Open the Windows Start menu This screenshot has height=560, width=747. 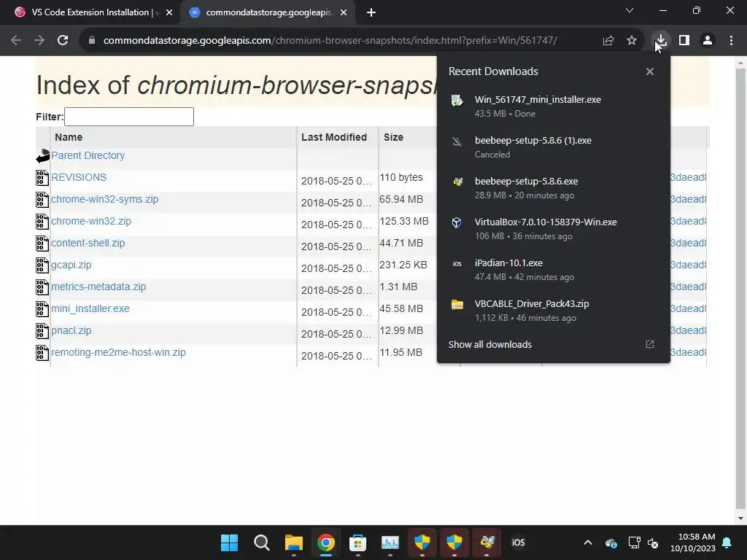229,542
